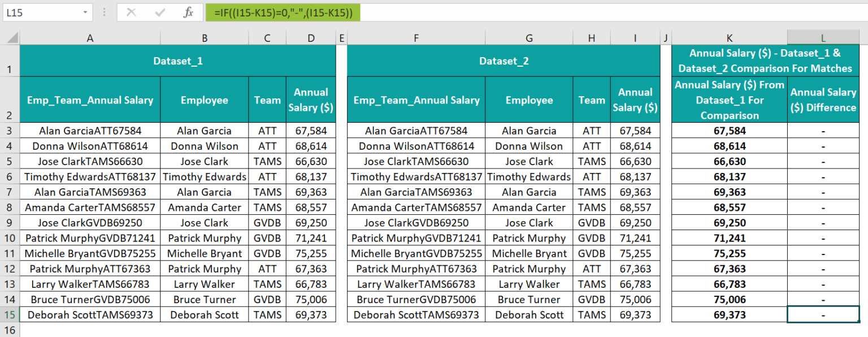The height and width of the screenshot is (337, 868).
Task: Select column C header
Action: [267, 38]
